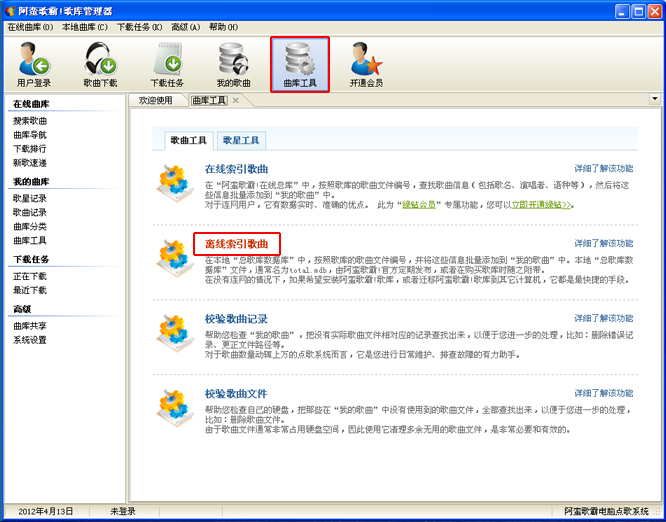Open the 高级(A) menu

coord(186,27)
